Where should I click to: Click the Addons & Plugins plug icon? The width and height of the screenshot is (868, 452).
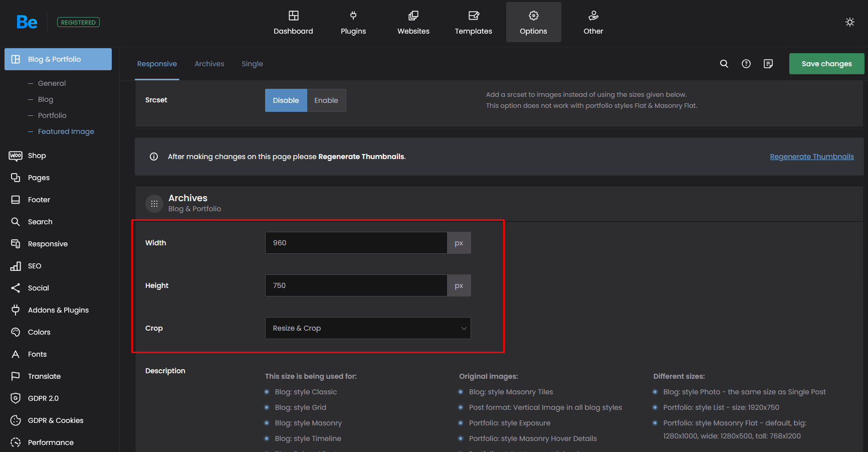click(16, 310)
